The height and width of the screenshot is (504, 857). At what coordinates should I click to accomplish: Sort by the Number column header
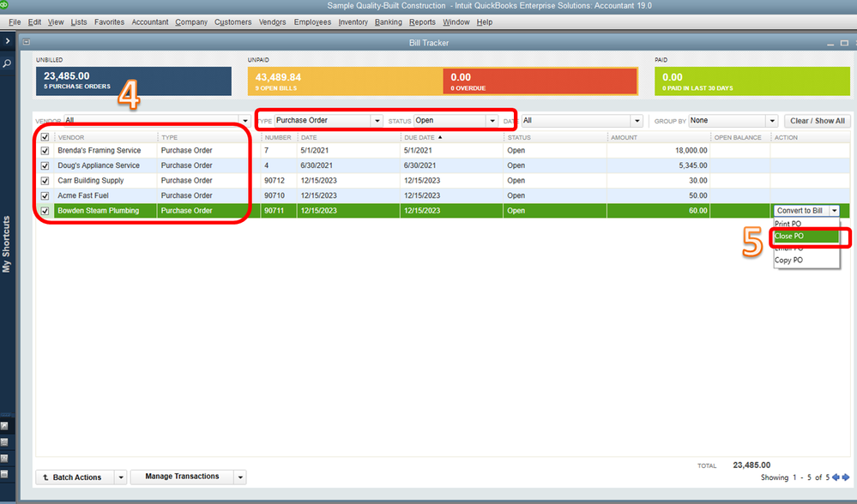[x=279, y=138]
